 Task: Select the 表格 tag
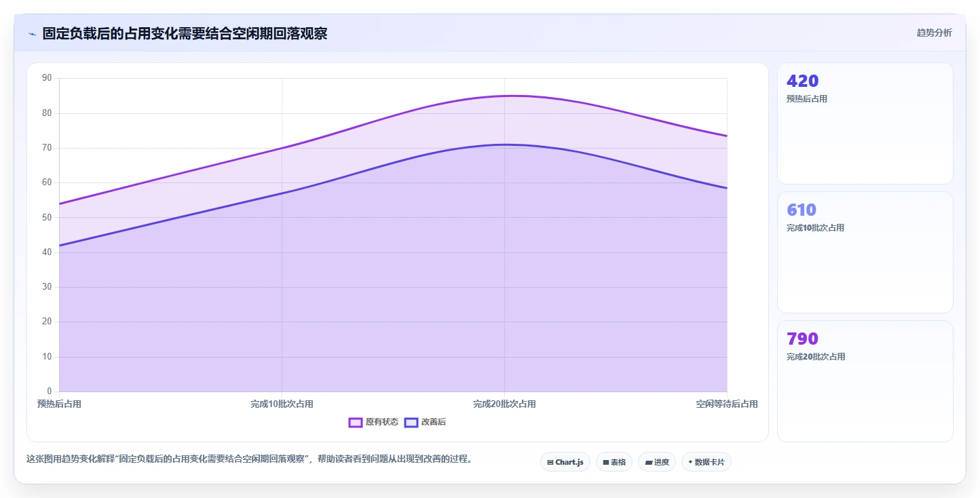pyautogui.click(x=614, y=462)
